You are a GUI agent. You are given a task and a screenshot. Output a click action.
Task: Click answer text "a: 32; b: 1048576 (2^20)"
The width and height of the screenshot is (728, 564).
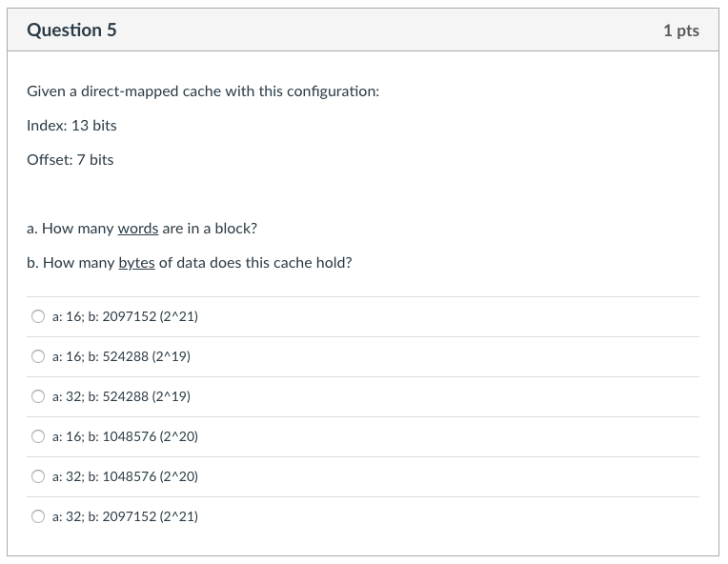point(125,476)
